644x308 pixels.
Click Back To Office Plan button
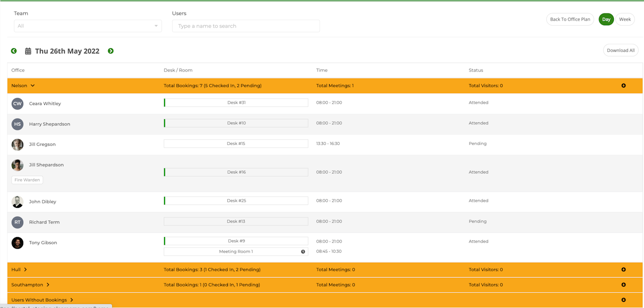click(570, 19)
